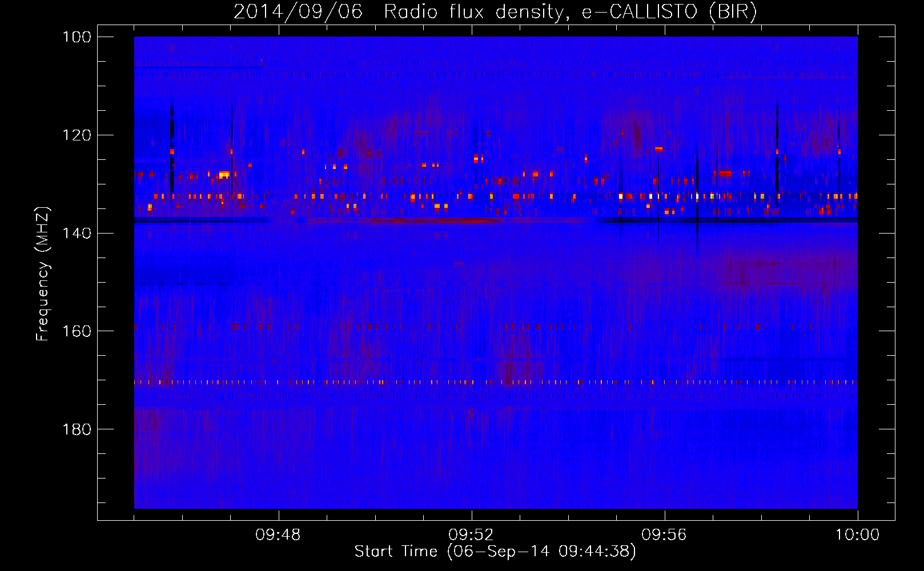Click the plot title text "2014/09/06 Radio flux density, e-CALLISTO (BIR)"
The width and height of the screenshot is (924, 571).
[x=495, y=12]
